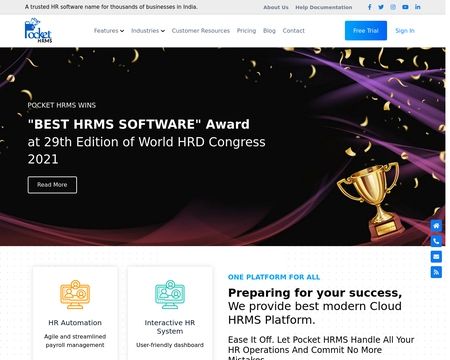Open the Twitter social icon
Screen dimensions: 450x360
[x=381, y=7]
